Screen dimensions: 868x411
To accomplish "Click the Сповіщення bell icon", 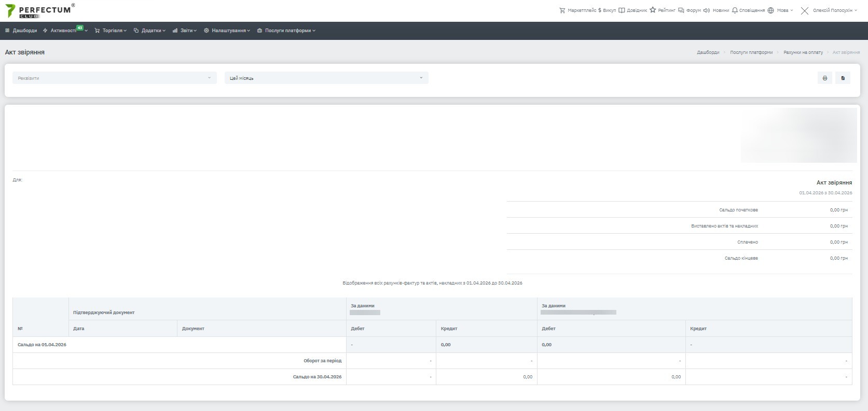I will 735,10.
